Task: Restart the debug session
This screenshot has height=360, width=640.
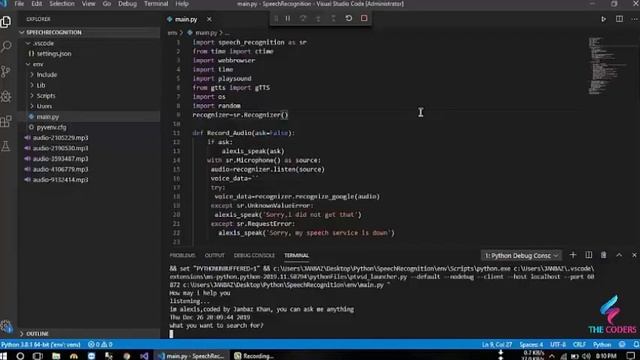Action: (x=349, y=18)
